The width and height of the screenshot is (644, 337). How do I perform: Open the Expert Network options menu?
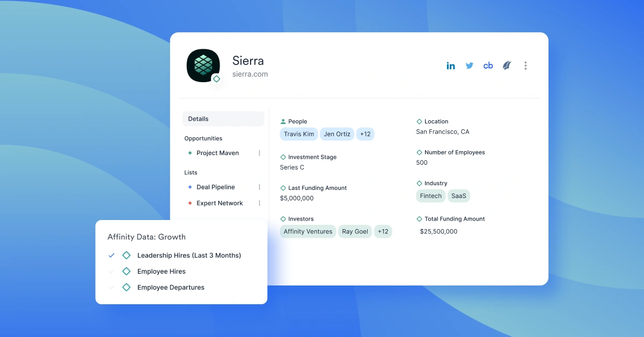[259, 203]
